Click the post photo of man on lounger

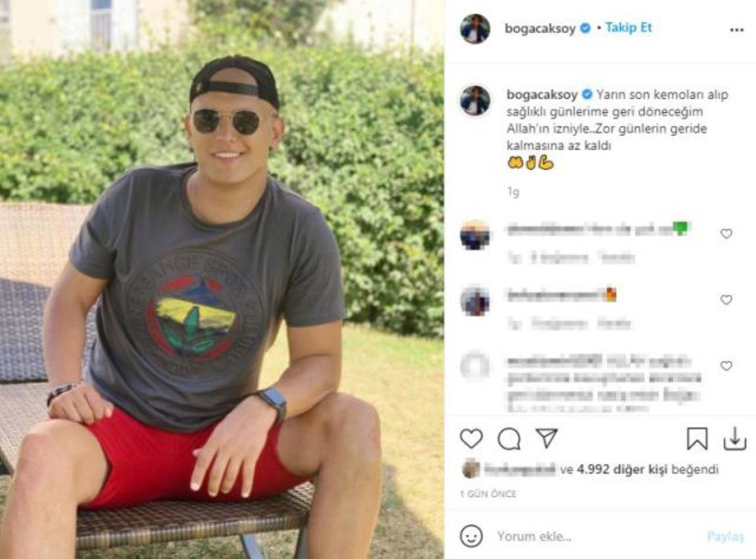click(x=222, y=279)
